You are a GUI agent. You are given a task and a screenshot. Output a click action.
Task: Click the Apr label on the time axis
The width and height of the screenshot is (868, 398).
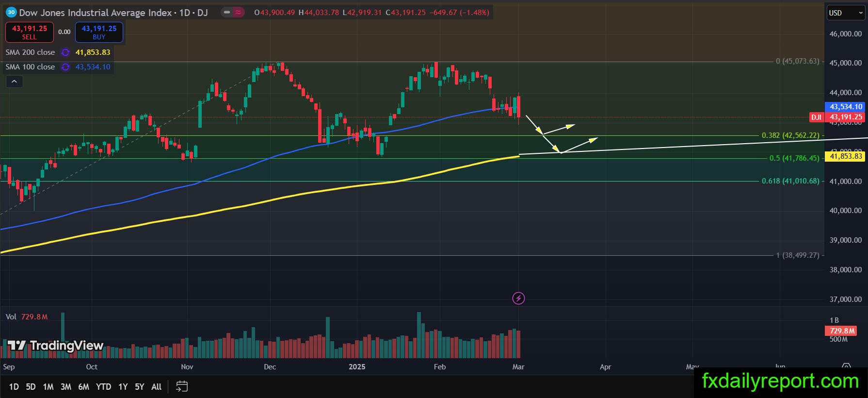point(605,367)
